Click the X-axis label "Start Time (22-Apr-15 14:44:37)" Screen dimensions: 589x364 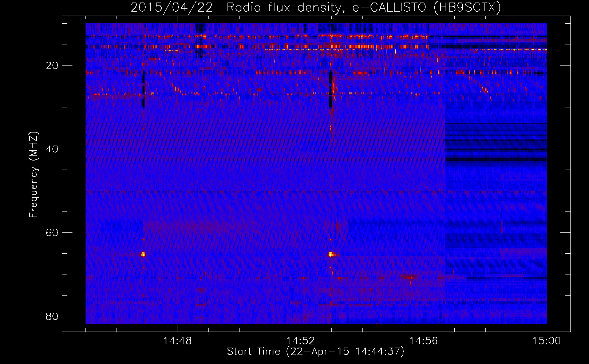(316, 352)
